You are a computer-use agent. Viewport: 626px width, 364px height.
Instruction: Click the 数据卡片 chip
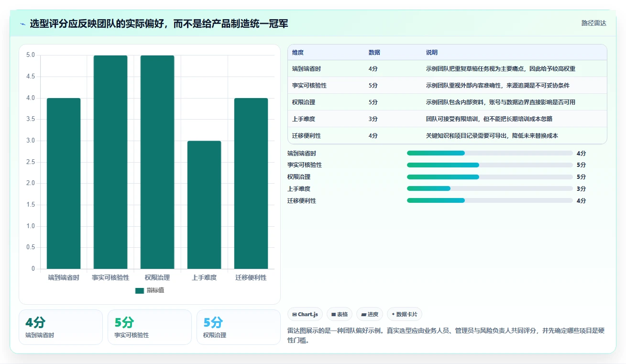click(x=405, y=314)
